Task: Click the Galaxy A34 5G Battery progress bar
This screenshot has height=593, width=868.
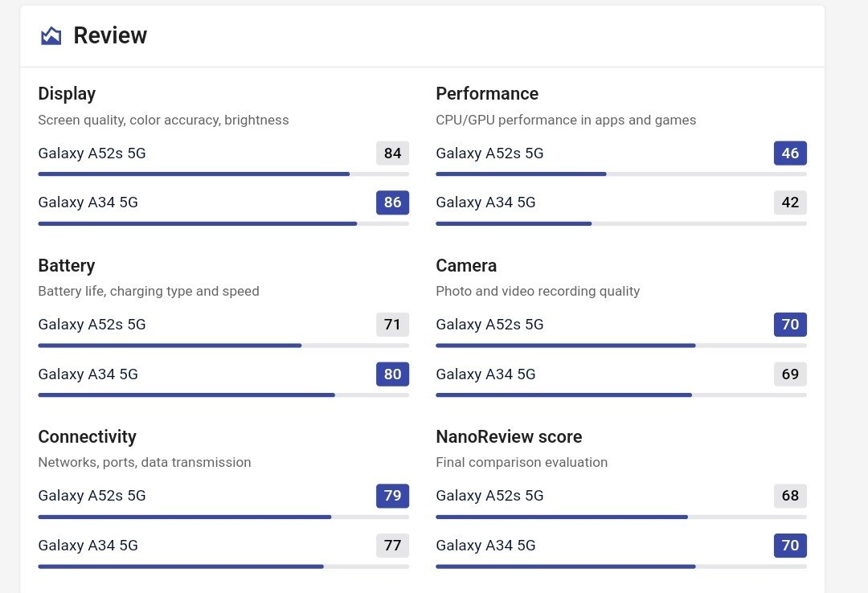Action: point(223,395)
